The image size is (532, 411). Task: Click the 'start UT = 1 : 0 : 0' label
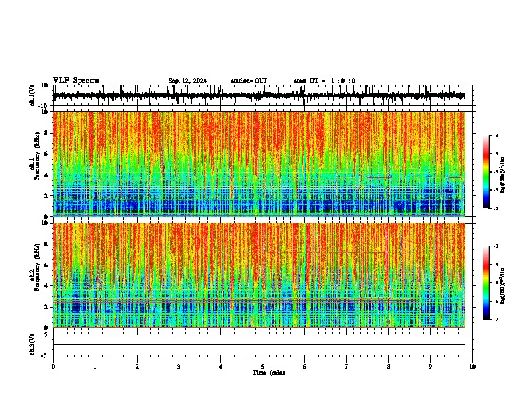[x=324, y=81]
